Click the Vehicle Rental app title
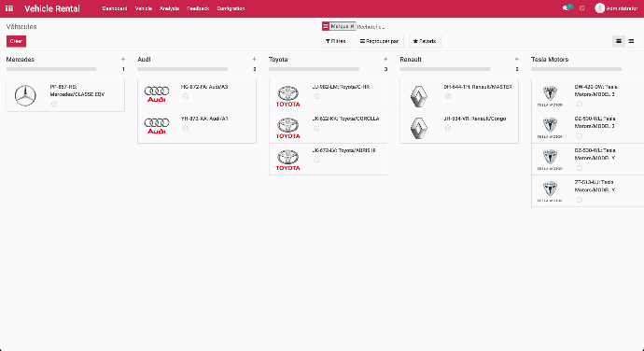The image size is (644, 351). (x=51, y=8)
